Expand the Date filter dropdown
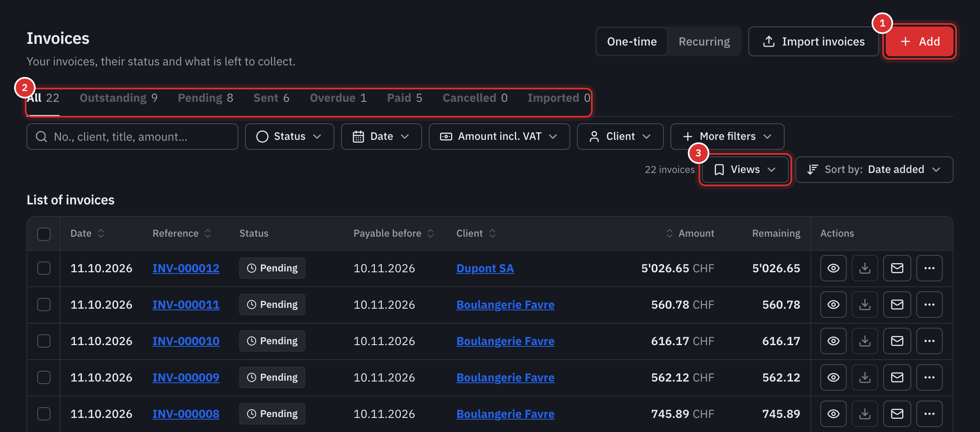Screen dimensions: 980x432 (381, 137)
